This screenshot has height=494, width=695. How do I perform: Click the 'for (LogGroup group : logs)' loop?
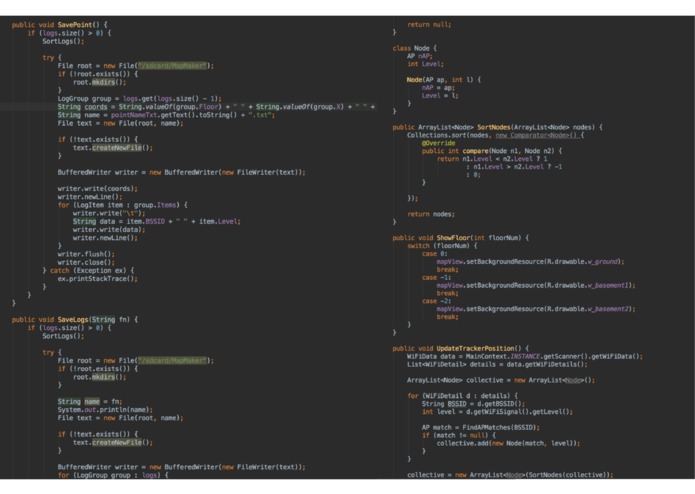click(113, 475)
